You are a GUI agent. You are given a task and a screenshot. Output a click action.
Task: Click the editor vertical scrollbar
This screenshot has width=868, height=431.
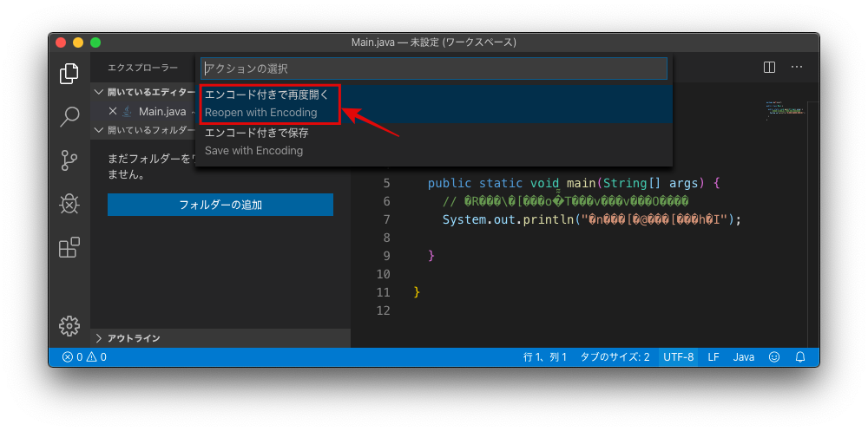coord(812,224)
